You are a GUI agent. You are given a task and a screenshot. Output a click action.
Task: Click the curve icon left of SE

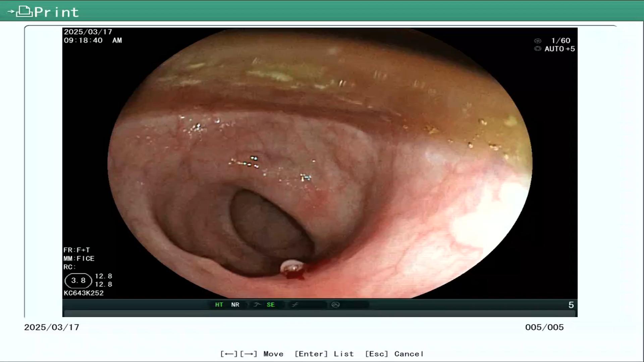pos(257,305)
